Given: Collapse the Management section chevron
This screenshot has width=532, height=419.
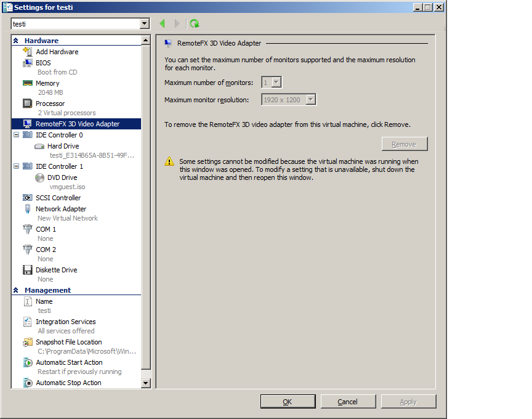Looking at the screenshot, I should [x=16, y=290].
